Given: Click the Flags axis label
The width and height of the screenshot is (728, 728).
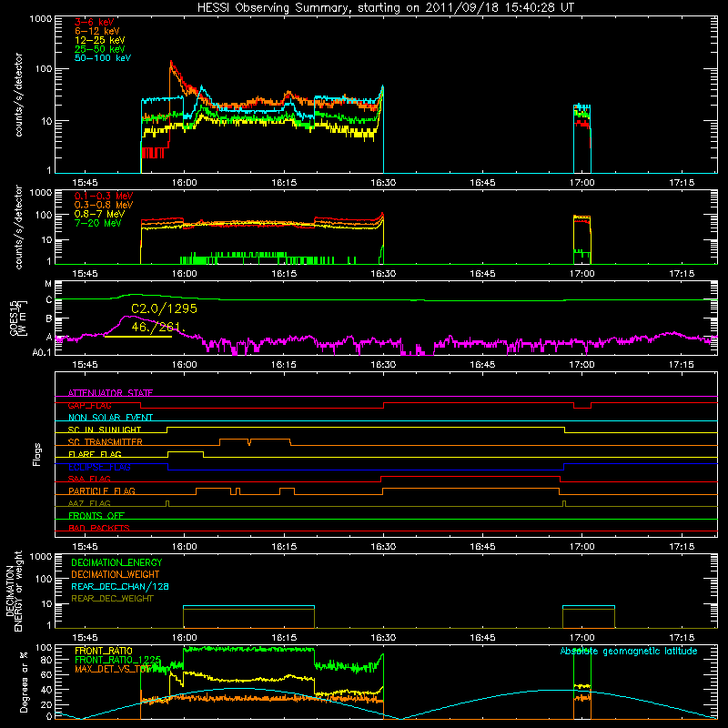Looking at the screenshot, I should [x=37, y=454].
